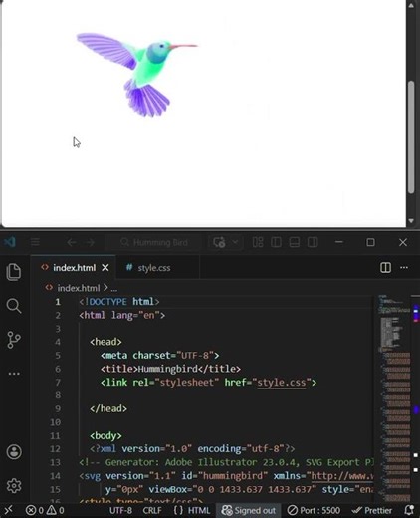Click the hummingbird image in the browser preview
Screen dimensions: 420x518
pos(137,75)
